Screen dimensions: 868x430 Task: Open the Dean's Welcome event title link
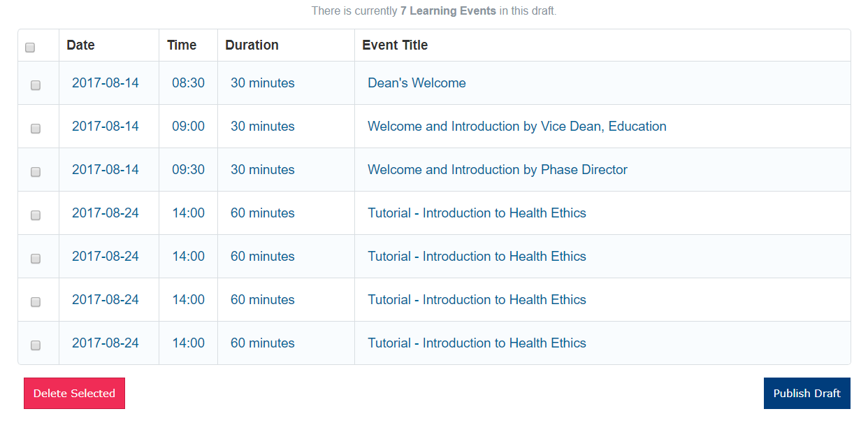click(x=417, y=83)
